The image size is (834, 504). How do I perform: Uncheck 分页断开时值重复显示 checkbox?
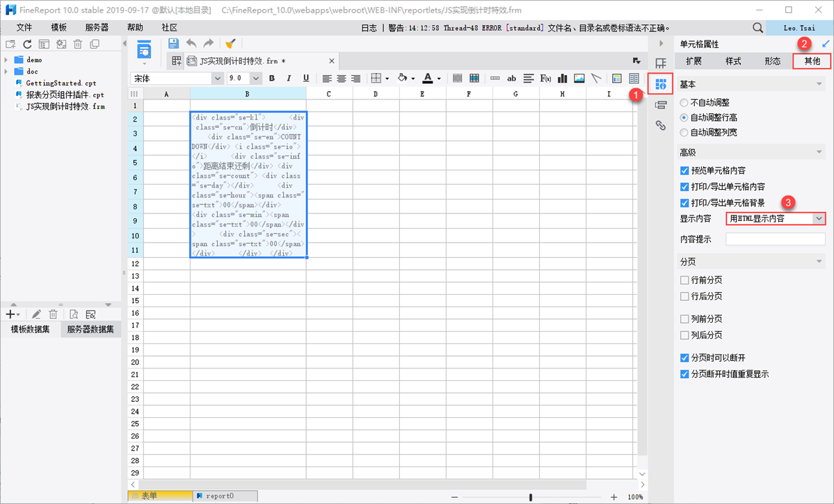pos(684,374)
